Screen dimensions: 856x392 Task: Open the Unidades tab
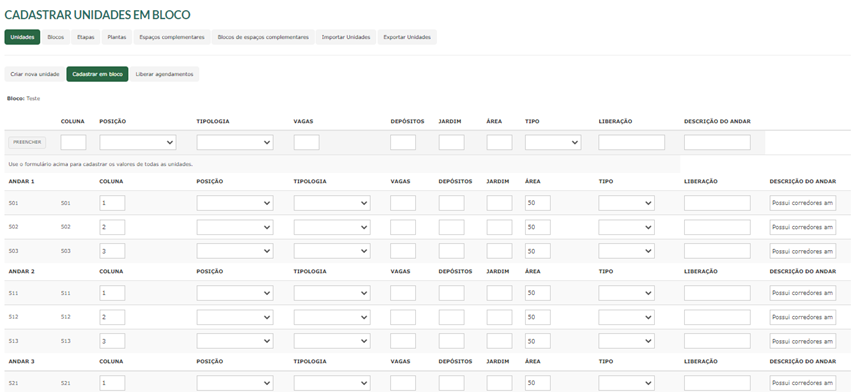tap(22, 37)
